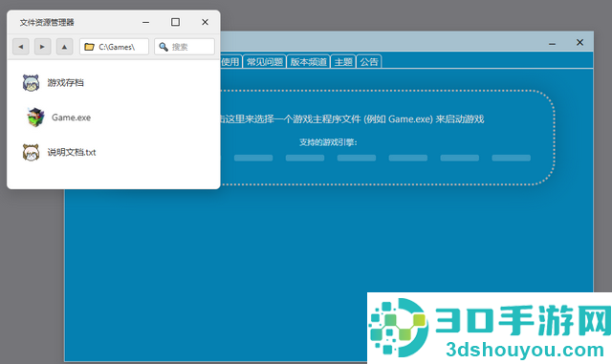This screenshot has width=612, height=364.
Task: Select the 游戏存档 folder icon
Action: point(31,83)
